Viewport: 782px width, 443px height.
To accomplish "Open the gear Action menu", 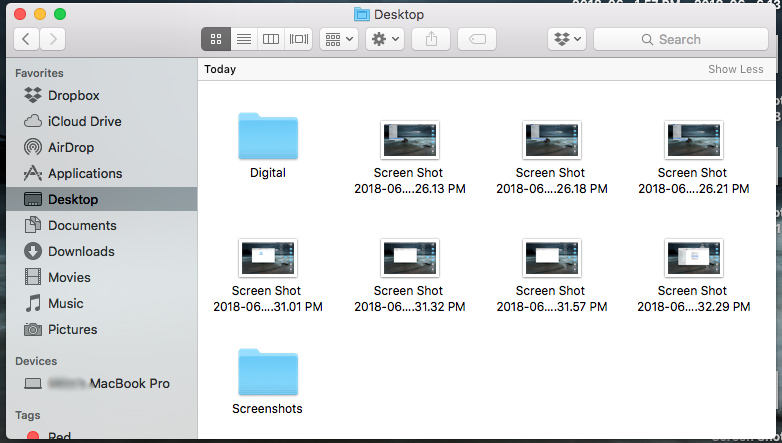I will 385,39.
